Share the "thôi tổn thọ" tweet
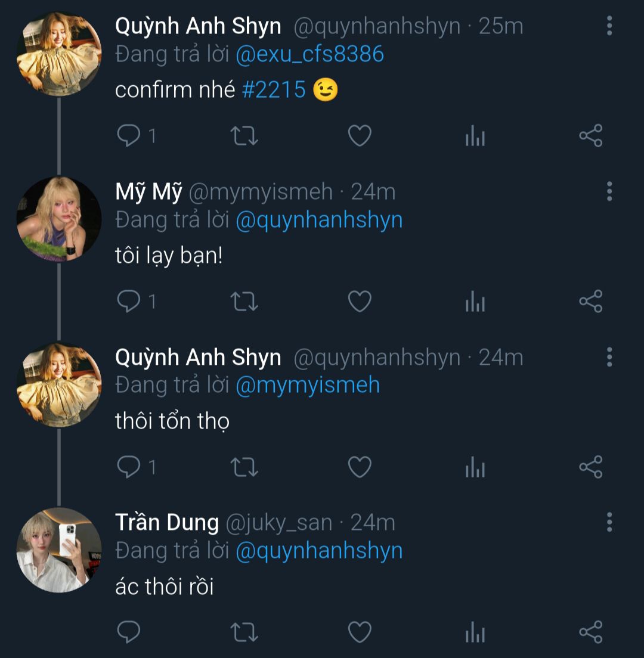The height and width of the screenshot is (658, 644). coord(591,467)
